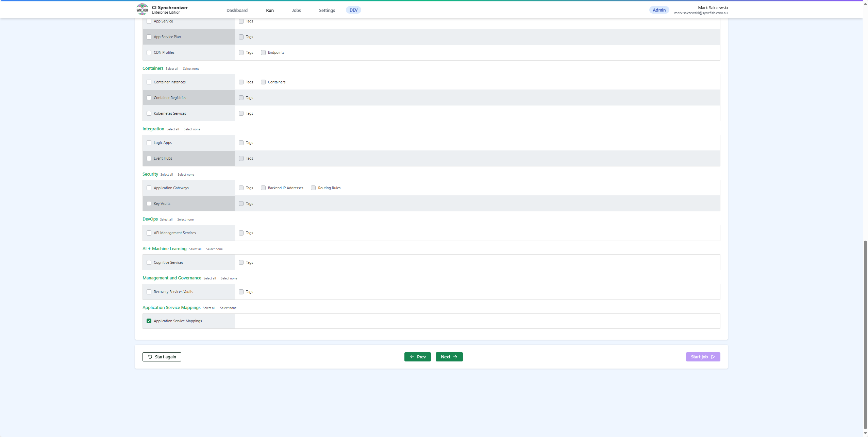Check the API Management Services checkbox

[x=149, y=233]
